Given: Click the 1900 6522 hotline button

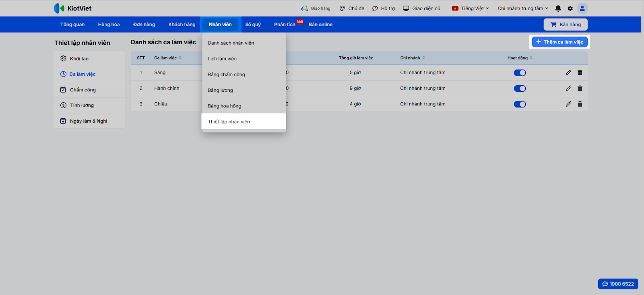Looking at the screenshot, I should tap(618, 284).
